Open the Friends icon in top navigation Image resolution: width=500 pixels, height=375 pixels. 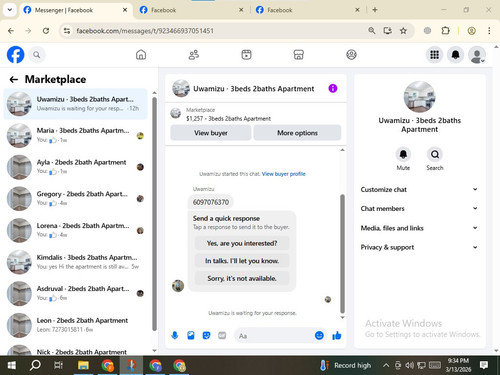coord(194,55)
